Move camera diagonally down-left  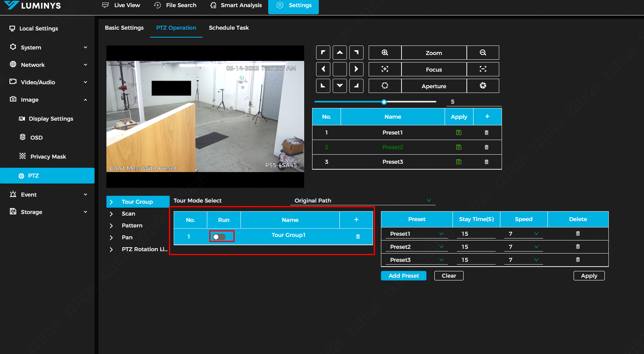(323, 86)
